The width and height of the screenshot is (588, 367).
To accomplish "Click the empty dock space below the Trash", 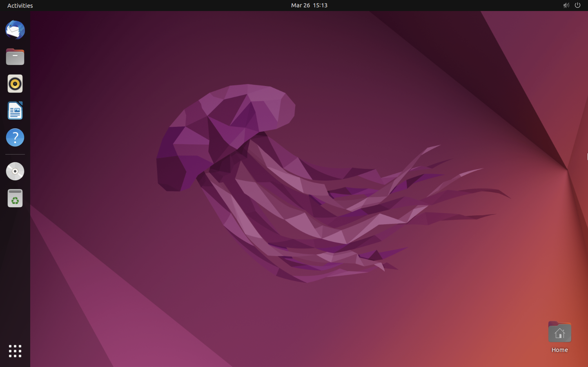I will point(15,267).
